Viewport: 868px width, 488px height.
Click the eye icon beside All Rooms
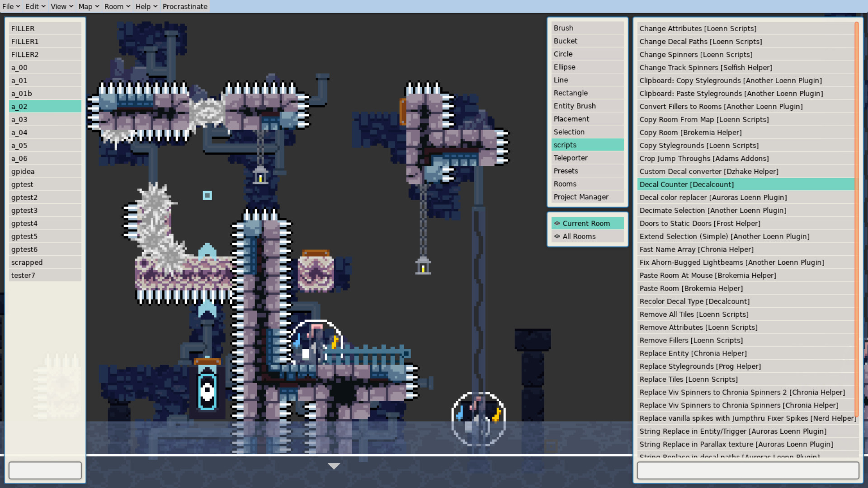tap(557, 236)
